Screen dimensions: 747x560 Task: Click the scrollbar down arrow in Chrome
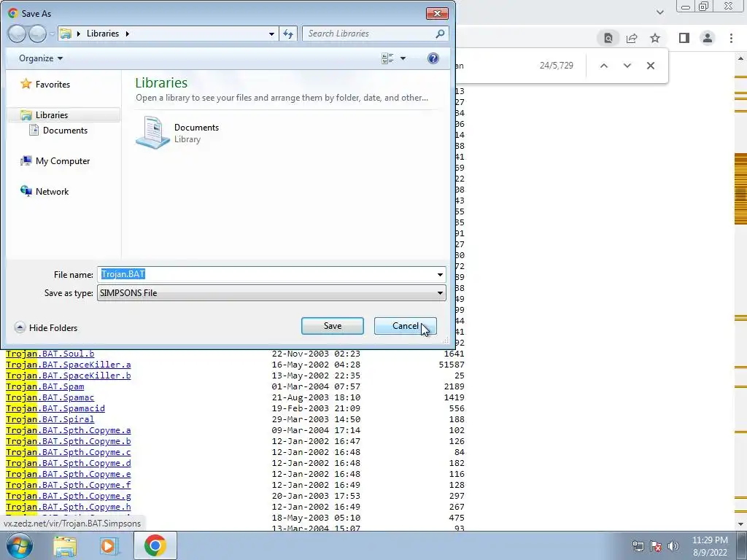pyautogui.click(x=741, y=524)
